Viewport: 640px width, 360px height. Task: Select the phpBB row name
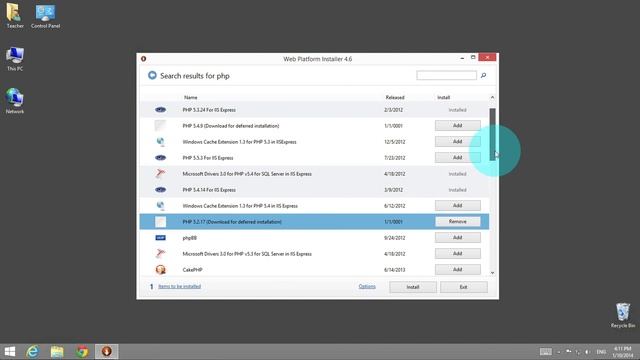[x=189, y=238]
